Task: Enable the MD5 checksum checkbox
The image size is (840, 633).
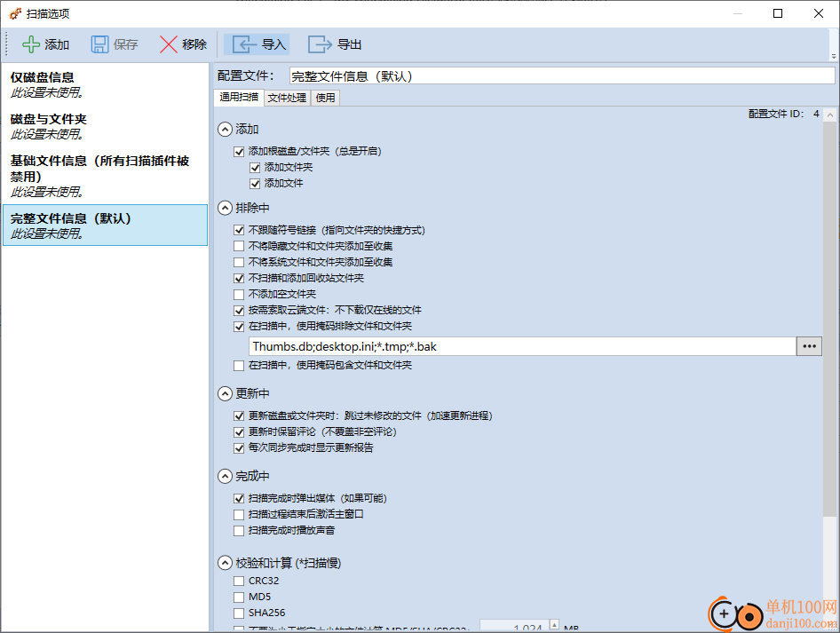Action: [239, 597]
